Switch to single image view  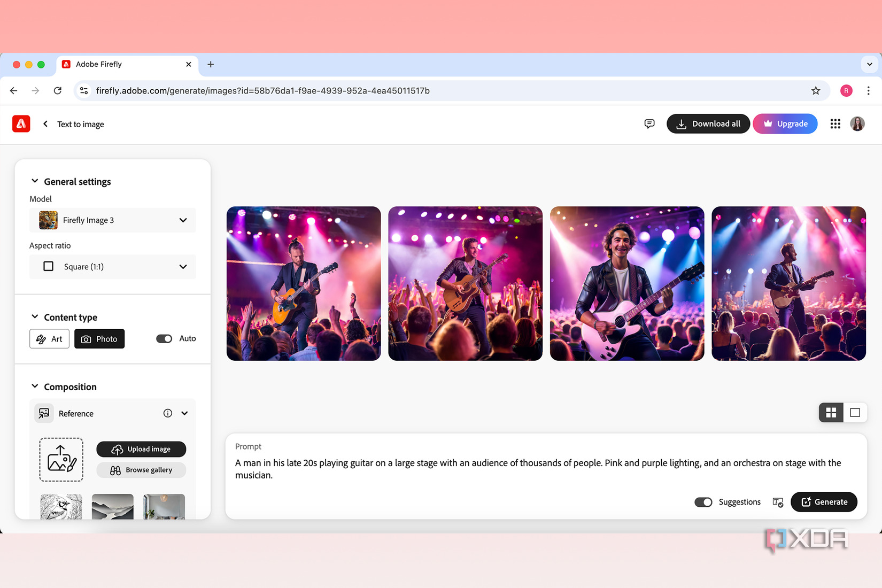[x=855, y=413]
